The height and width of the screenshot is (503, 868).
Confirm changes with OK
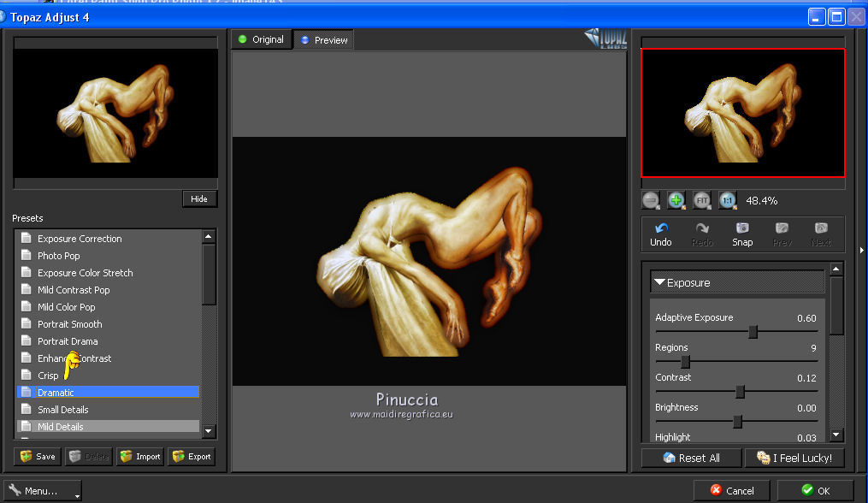pyautogui.click(x=816, y=491)
